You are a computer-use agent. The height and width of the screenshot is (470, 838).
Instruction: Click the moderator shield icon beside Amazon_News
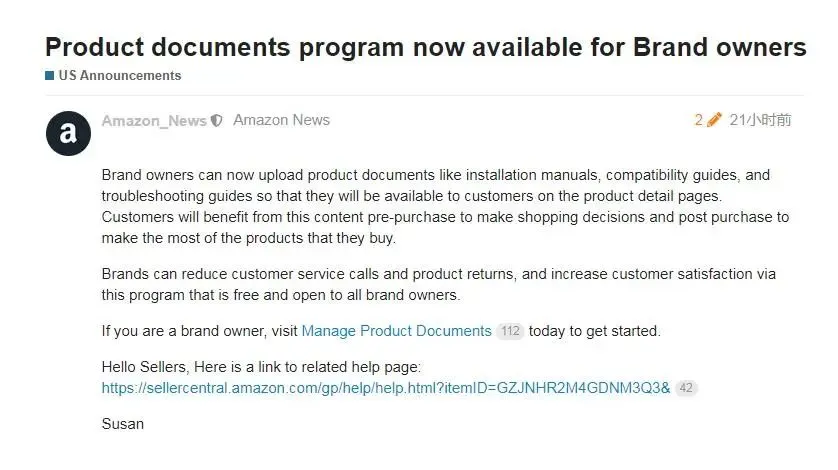coord(216,121)
